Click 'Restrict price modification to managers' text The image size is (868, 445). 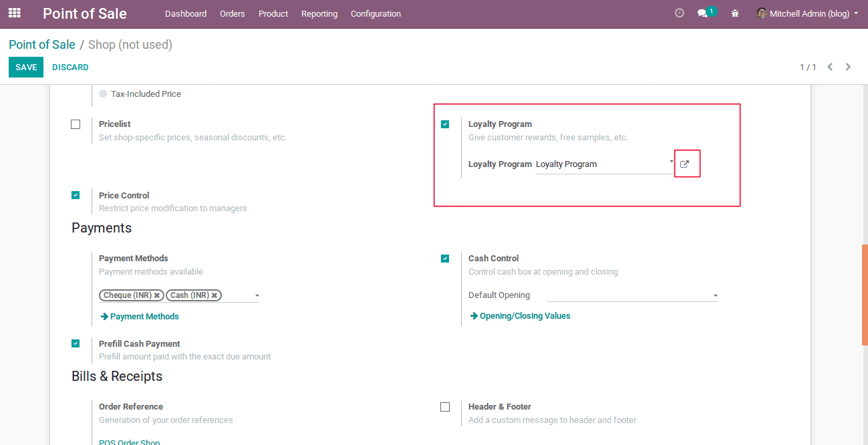(173, 208)
